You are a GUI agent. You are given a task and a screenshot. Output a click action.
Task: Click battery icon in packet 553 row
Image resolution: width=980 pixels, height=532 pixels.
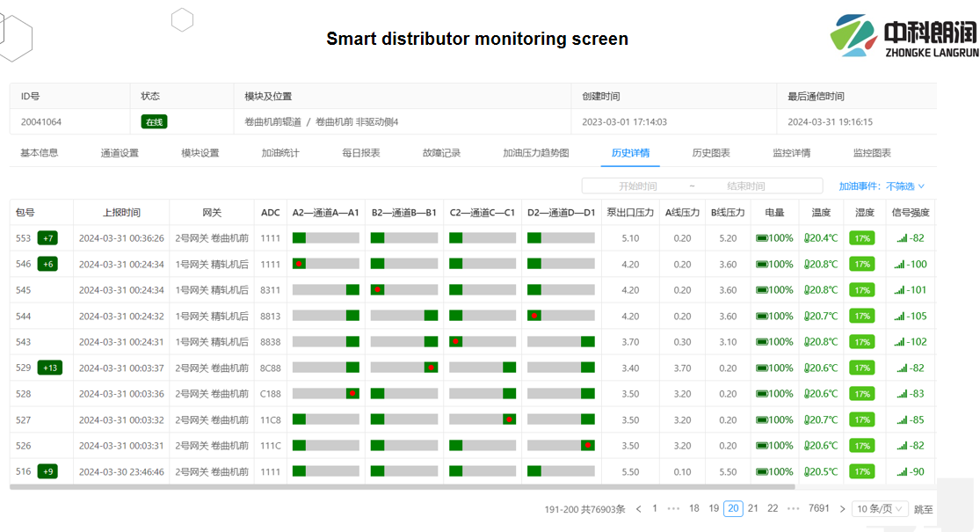click(761, 238)
